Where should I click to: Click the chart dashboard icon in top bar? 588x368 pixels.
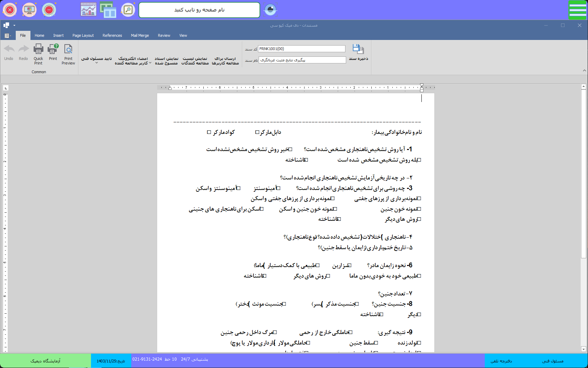88,10
